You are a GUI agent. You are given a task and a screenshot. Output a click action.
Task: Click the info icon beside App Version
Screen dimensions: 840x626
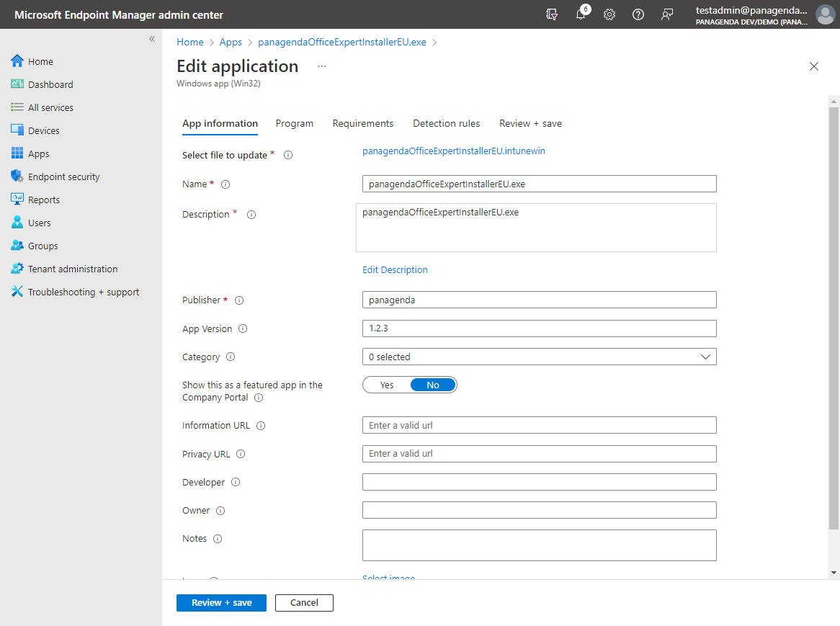[243, 328]
